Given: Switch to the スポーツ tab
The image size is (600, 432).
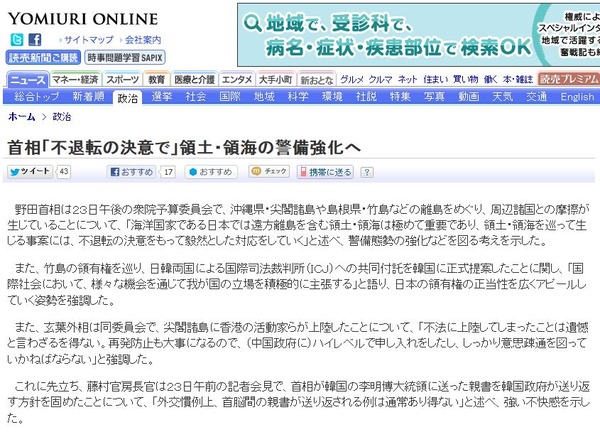Looking at the screenshot, I should (x=122, y=80).
